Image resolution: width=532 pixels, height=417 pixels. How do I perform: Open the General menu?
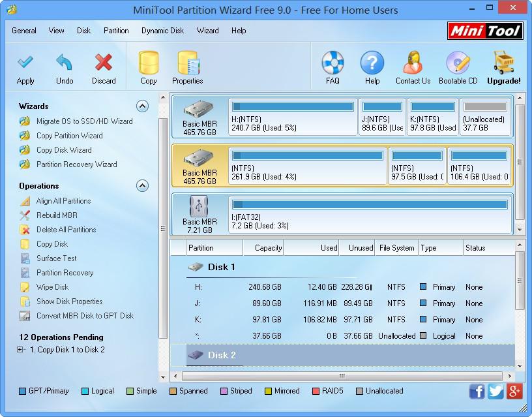[x=23, y=31]
